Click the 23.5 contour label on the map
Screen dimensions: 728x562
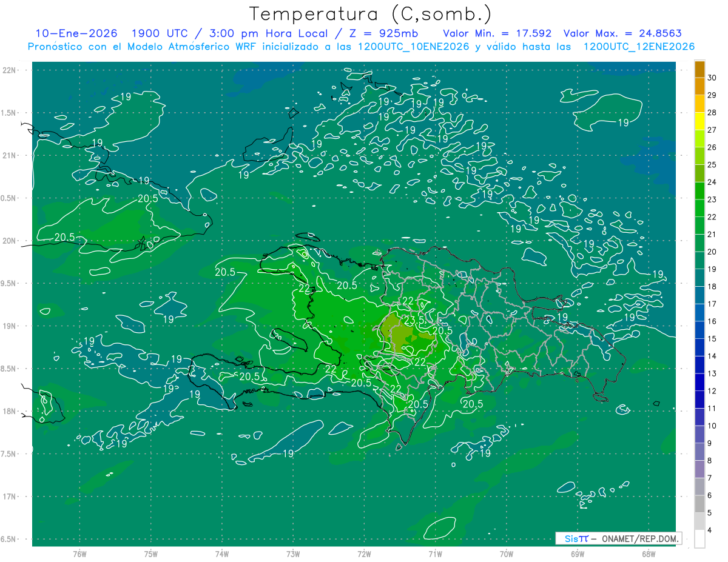414,319
